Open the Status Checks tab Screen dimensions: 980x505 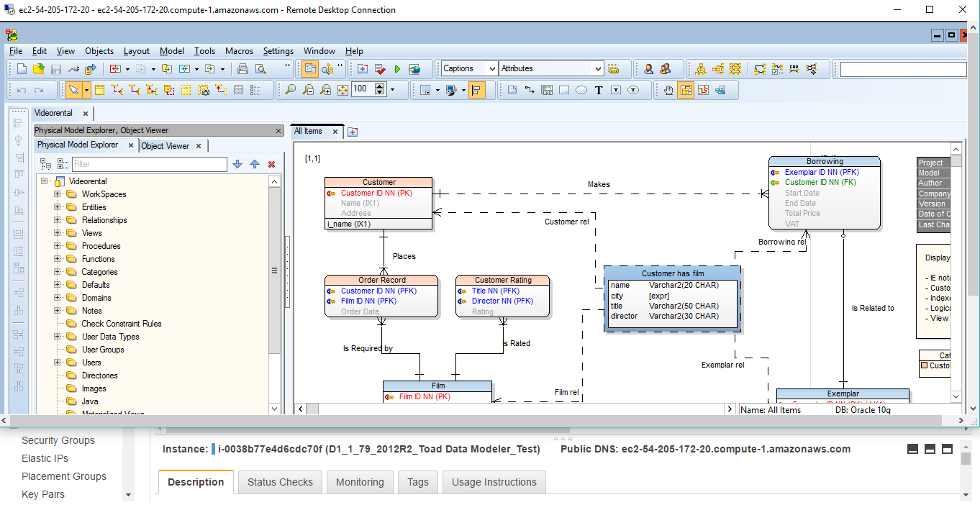[x=280, y=482]
